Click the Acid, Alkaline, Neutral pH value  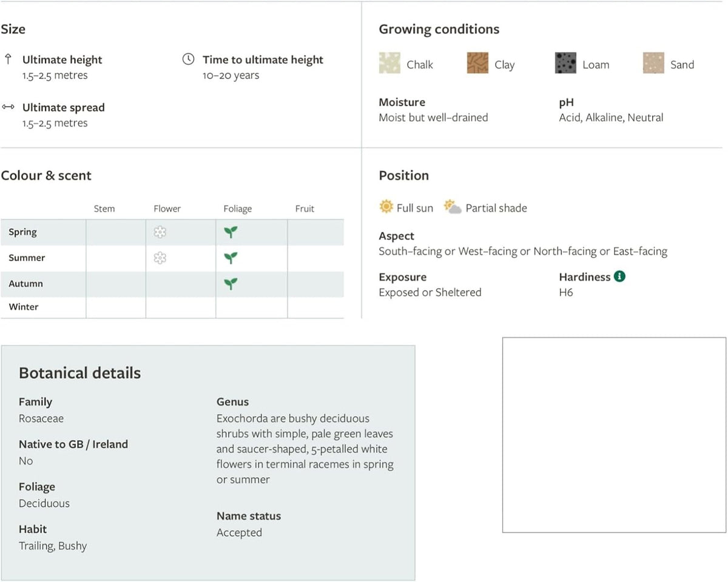(612, 118)
